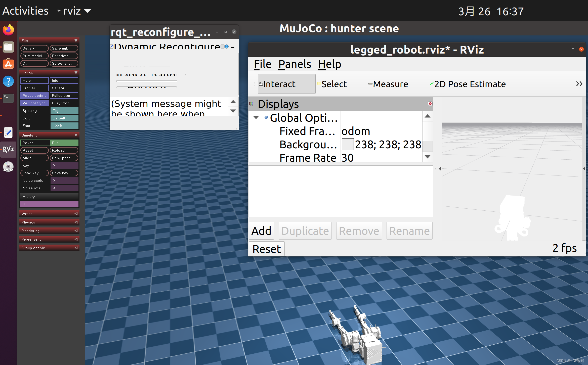The image size is (588, 365).
Task: Click the Fixed Frame value odom
Action: (x=356, y=131)
